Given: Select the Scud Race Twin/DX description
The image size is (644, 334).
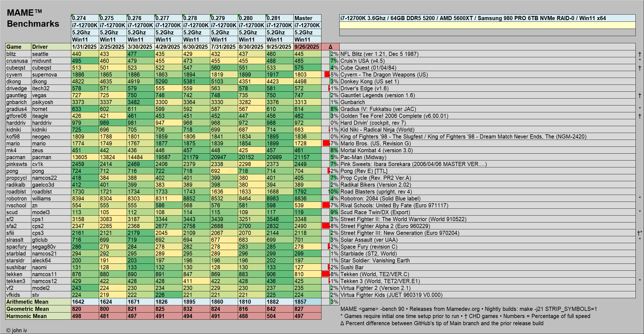Looking at the screenshot, I should (375, 212).
